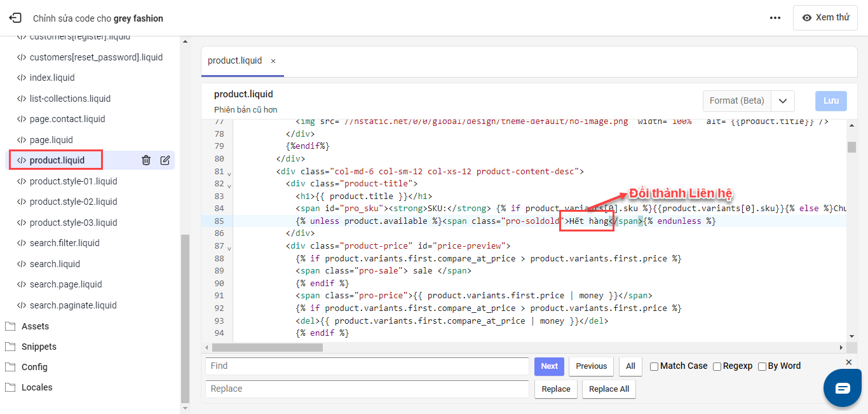Rename product.liquid using the pencil icon

165,160
